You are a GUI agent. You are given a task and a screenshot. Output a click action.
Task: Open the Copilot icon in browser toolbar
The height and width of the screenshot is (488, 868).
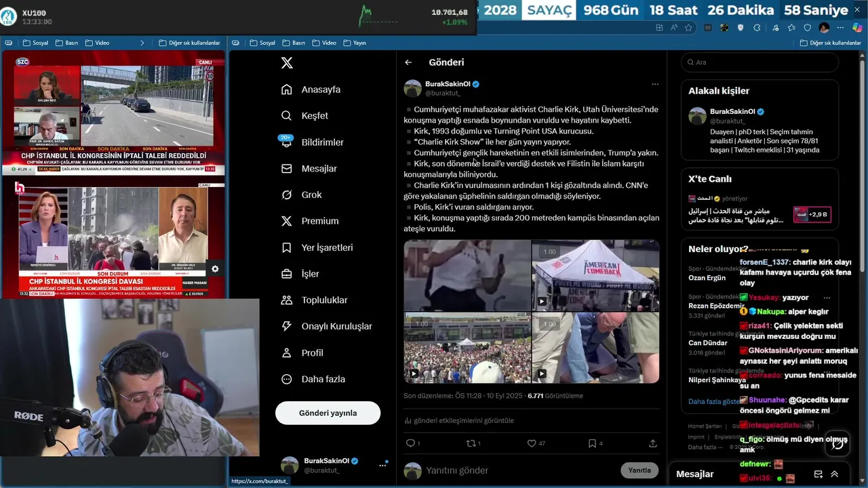(857, 28)
